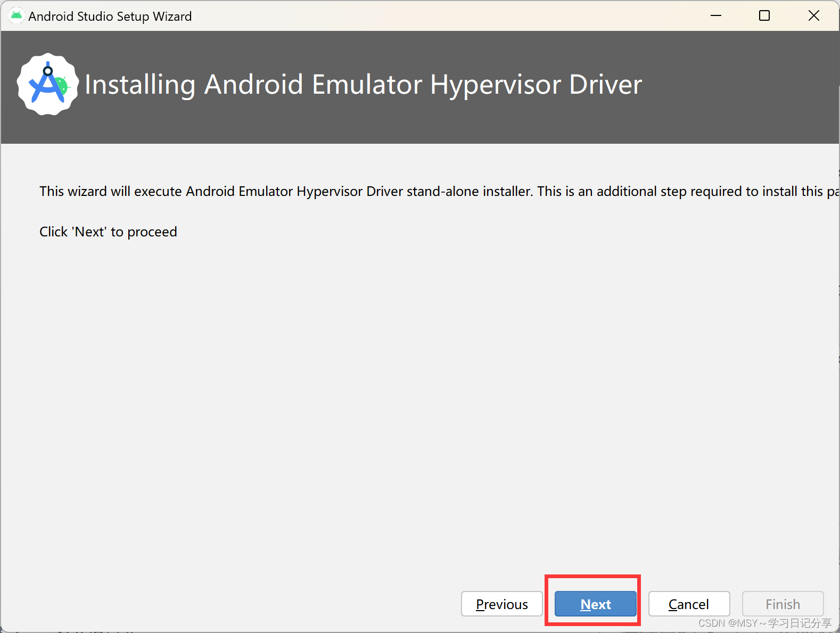Screen dimensions: 840x633
Task: Go back with the Previous button
Action: click(501, 604)
